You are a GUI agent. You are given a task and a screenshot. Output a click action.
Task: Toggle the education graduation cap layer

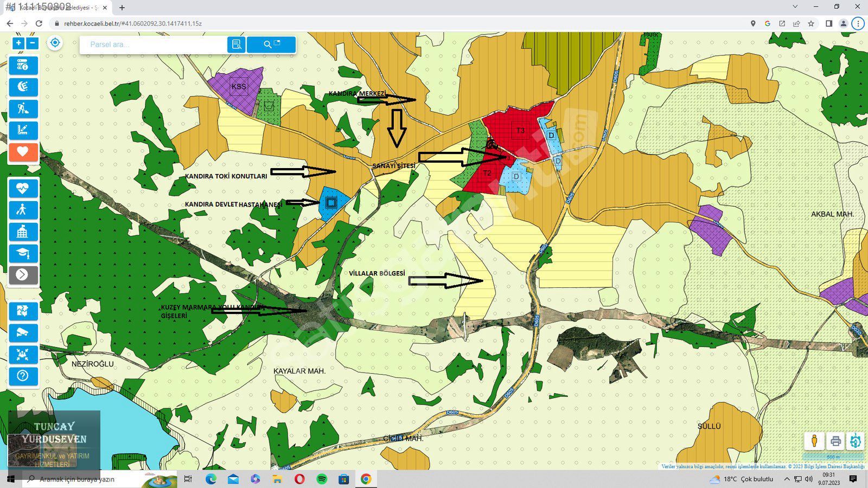(x=23, y=253)
